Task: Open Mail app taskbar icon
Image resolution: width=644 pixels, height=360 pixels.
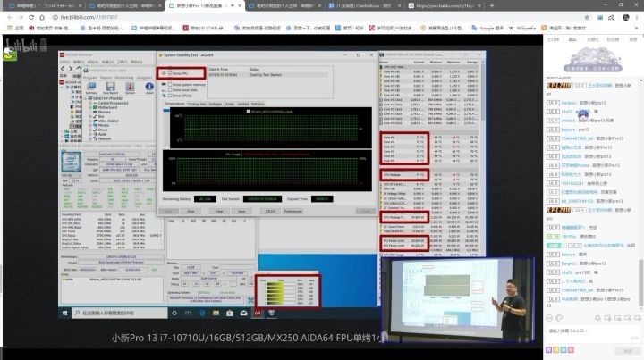Action: [x=243, y=313]
